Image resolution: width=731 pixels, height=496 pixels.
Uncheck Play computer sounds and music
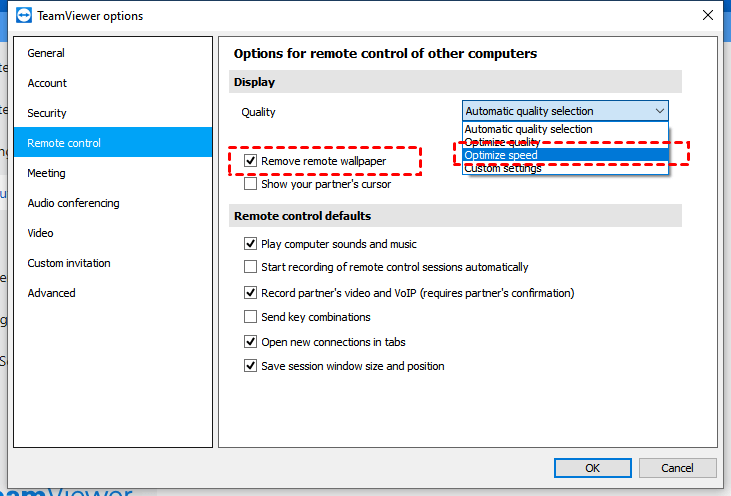click(251, 244)
